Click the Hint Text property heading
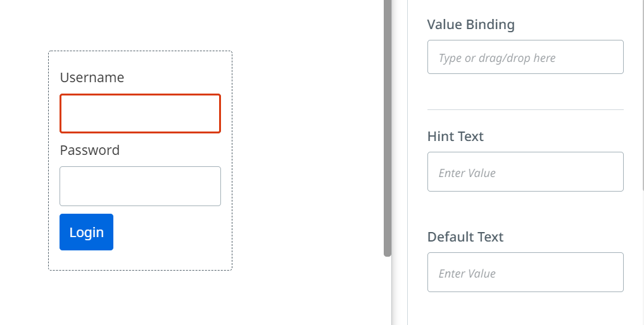Image resolution: width=644 pixels, height=325 pixels. 455,137
